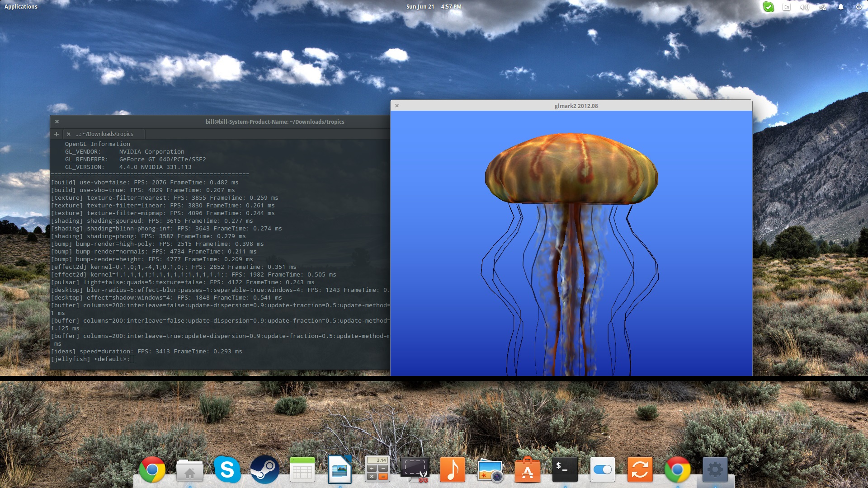This screenshot has height=488, width=868.
Task: Click the GL_RENDERER GeForce GT 640 line
Action: pyautogui.click(x=136, y=159)
